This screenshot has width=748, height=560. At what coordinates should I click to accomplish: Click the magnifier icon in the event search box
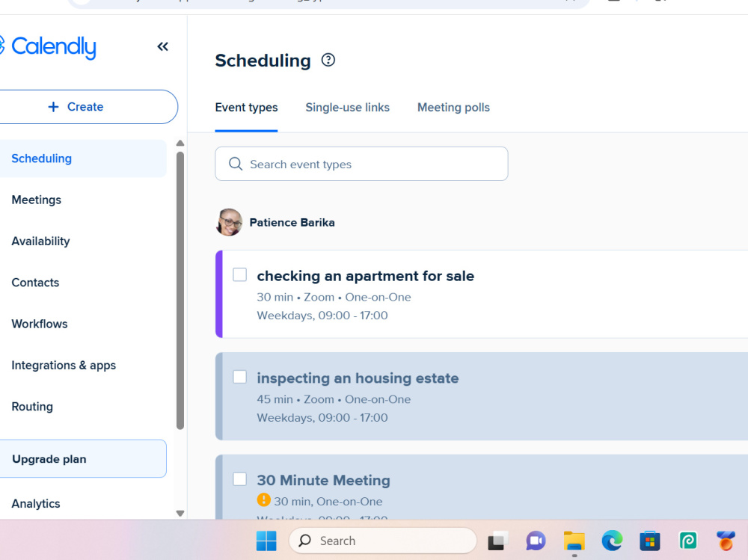[235, 164]
